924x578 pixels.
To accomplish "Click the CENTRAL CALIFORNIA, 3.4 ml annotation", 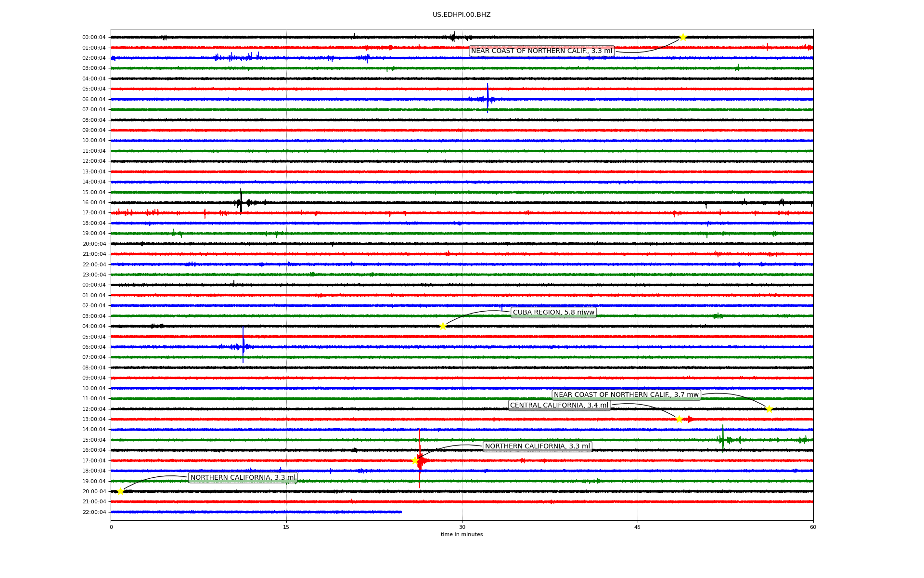I will coord(559,406).
